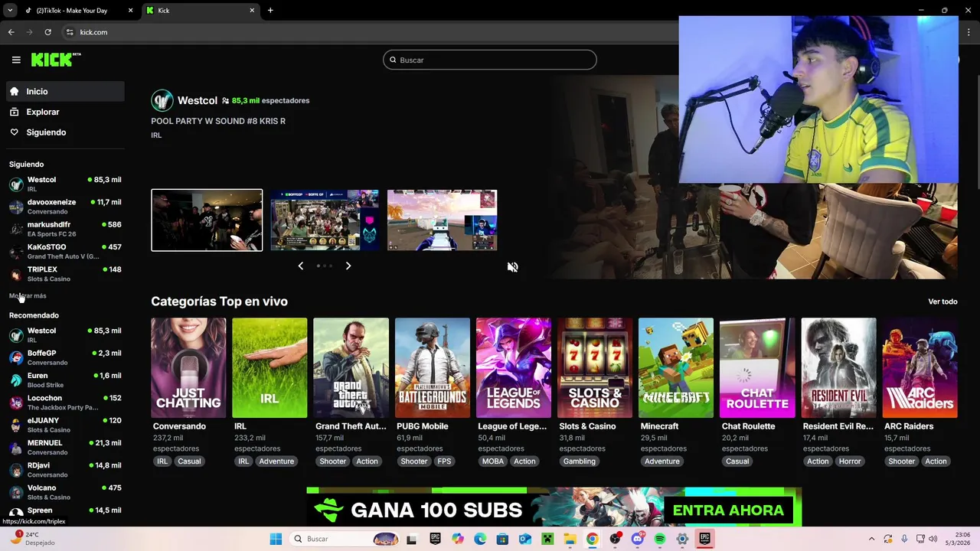Viewport: 980px width, 551px height.
Task: Open the Resident Evil category card
Action: coord(838,368)
